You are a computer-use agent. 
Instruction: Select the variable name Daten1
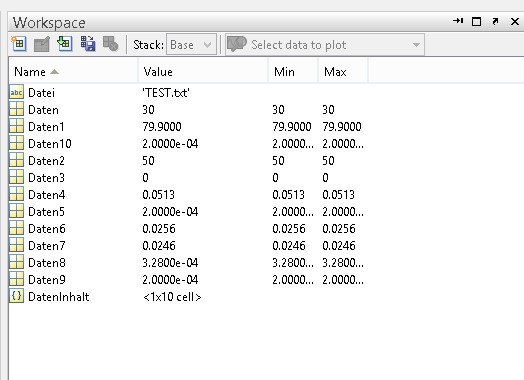point(46,127)
